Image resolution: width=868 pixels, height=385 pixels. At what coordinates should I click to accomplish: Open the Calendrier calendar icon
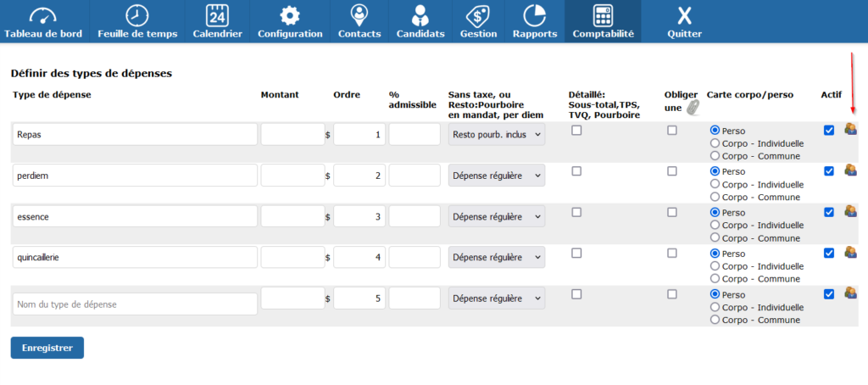pyautogui.click(x=217, y=15)
